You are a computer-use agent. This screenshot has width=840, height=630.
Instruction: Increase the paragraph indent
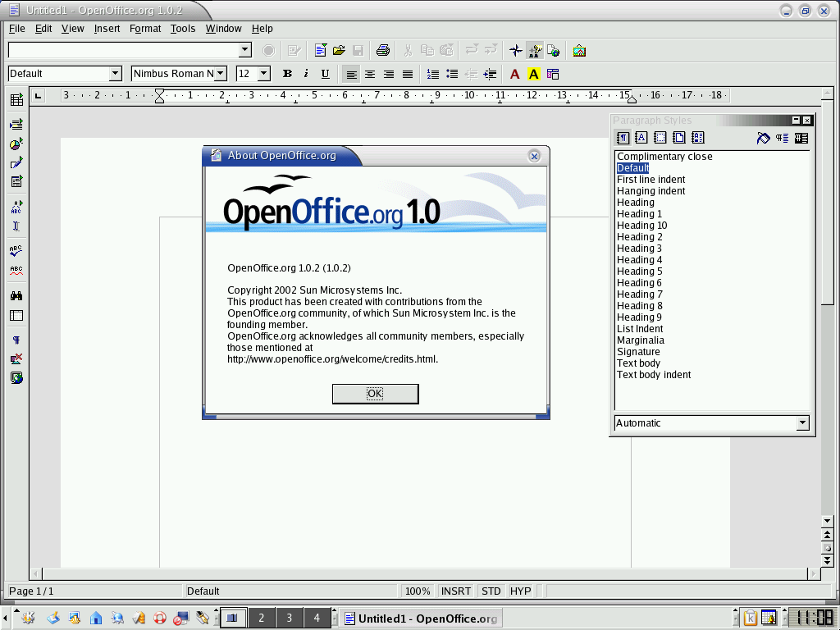490,74
